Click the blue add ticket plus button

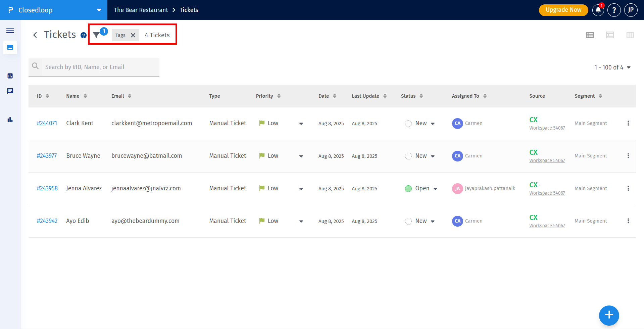tap(609, 315)
